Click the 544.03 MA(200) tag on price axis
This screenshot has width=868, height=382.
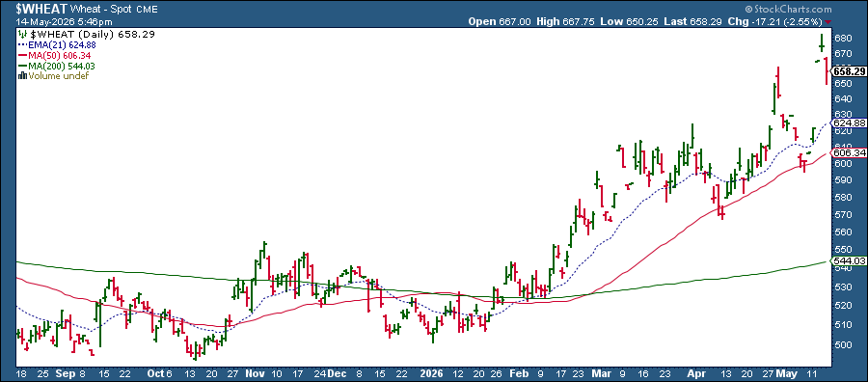tap(848, 260)
